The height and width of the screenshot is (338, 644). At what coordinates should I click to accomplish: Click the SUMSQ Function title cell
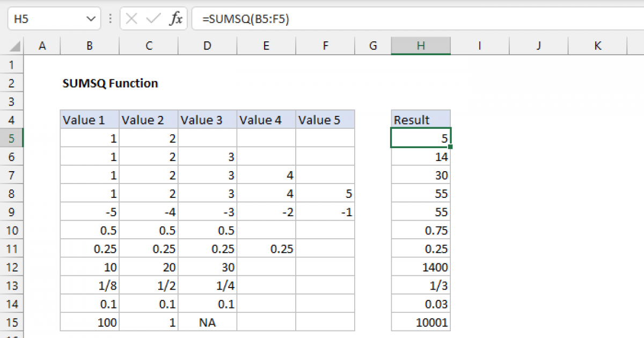point(110,83)
